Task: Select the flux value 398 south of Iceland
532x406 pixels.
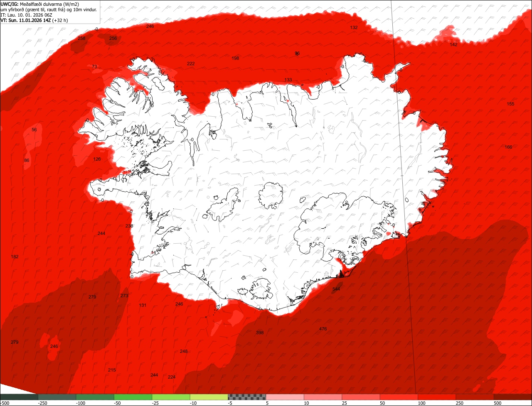Action: click(x=260, y=333)
